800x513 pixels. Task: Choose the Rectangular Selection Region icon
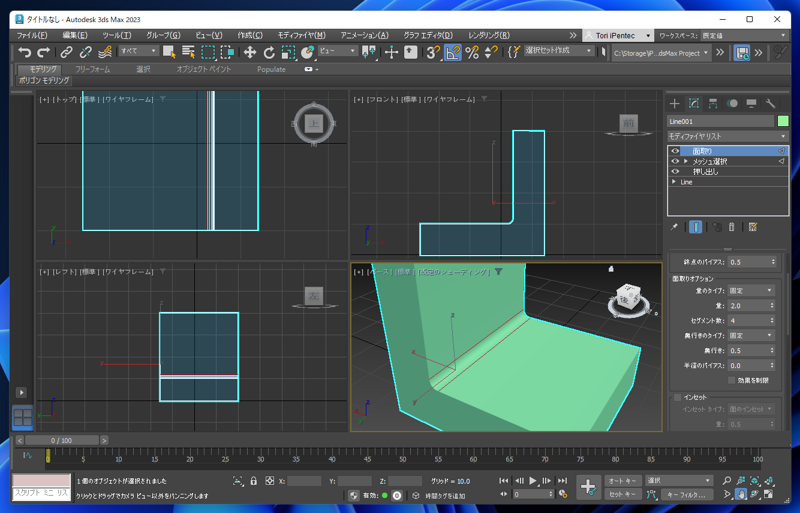pyautogui.click(x=208, y=52)
